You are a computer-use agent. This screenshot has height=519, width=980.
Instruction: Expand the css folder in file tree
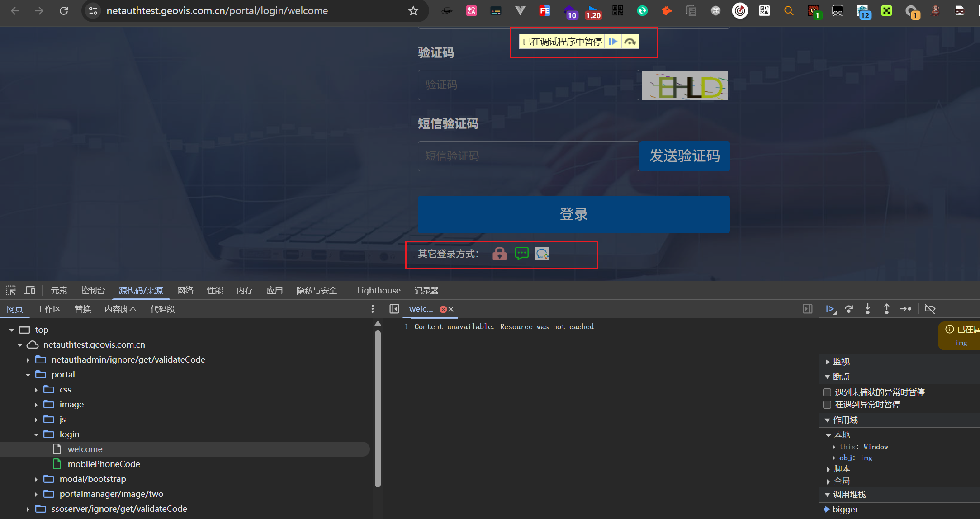(x=36, y=390)
